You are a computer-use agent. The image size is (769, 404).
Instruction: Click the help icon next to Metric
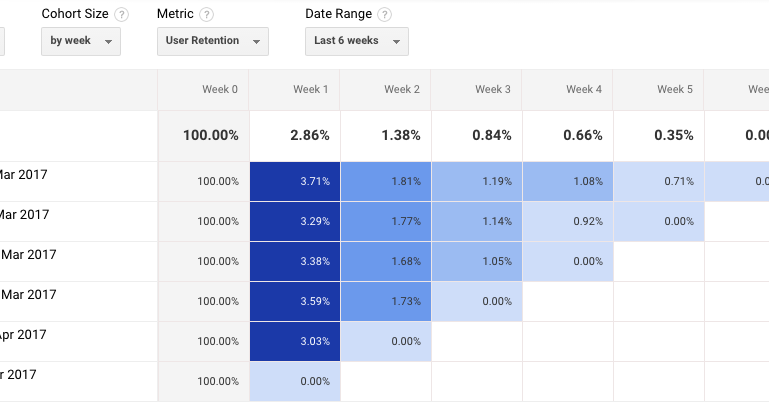(207, 15)
